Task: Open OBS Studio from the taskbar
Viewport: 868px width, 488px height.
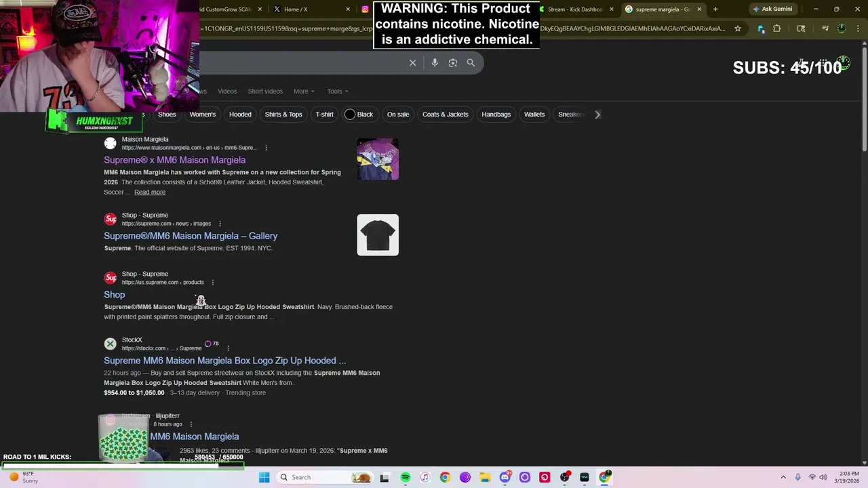Action: [565, 477]
